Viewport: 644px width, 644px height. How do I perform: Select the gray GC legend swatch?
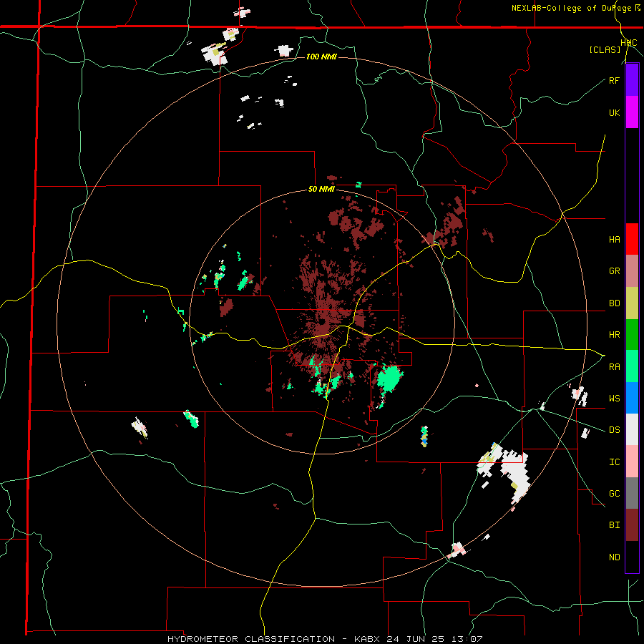point(632,493)
